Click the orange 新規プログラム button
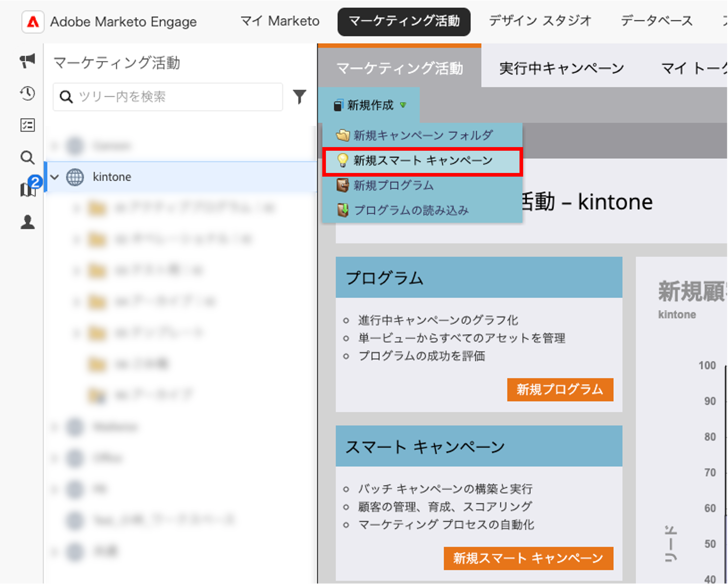The width and height of the screenshot is (728, 584). pyautogui.click(x=561, y=390)
